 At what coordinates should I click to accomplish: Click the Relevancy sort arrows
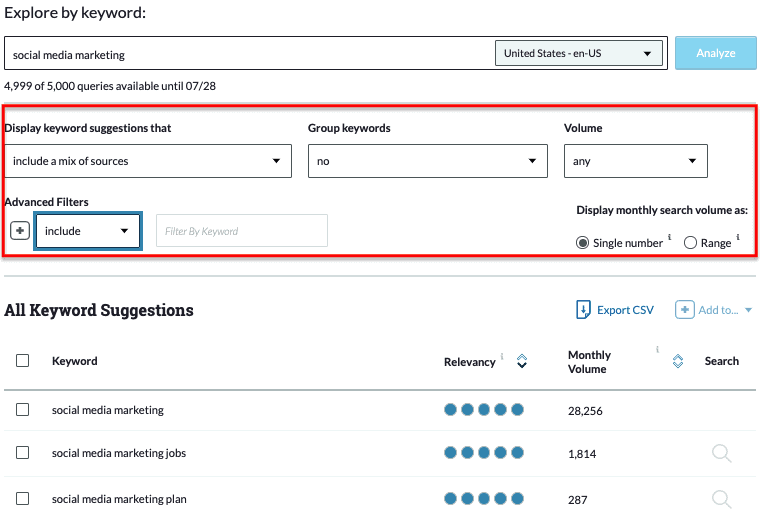click(522, 362)
